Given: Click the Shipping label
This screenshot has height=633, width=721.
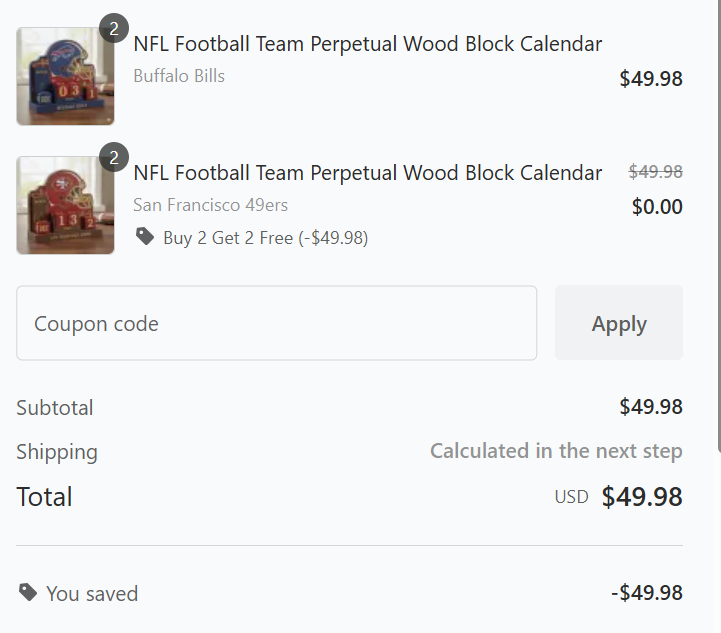Looking at the screenshot, I should click(x=57, y=452).
